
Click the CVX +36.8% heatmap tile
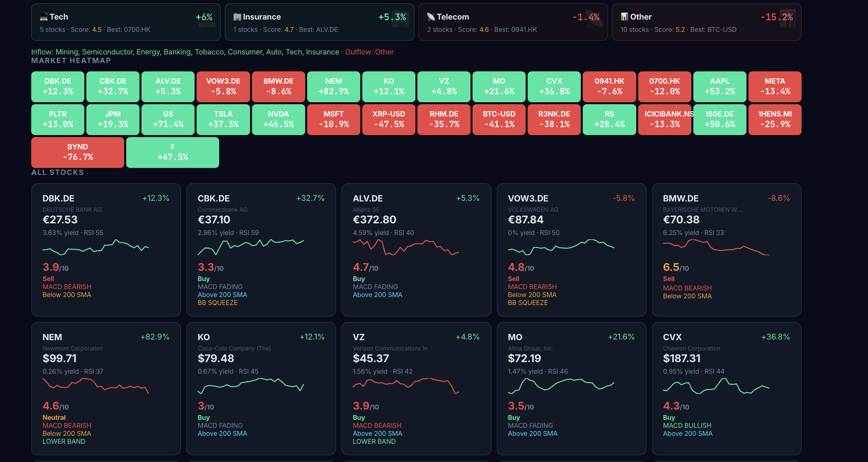click(x=554, y=87)
